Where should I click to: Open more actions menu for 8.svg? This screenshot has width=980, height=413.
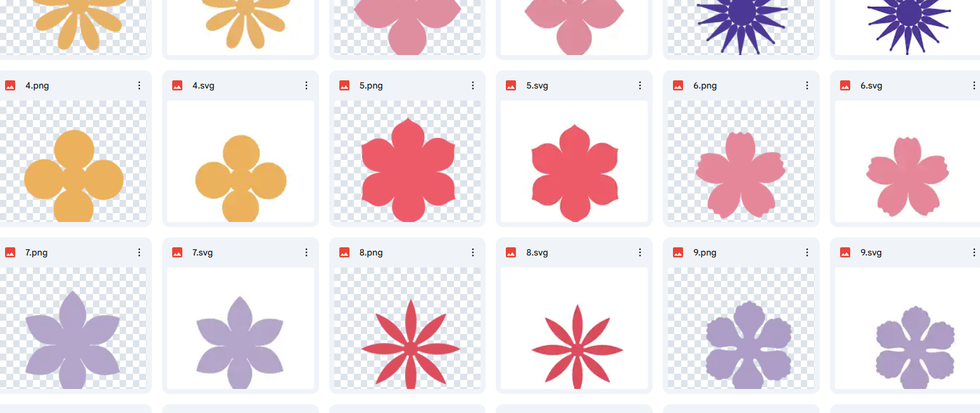click(x=640, y=252)
